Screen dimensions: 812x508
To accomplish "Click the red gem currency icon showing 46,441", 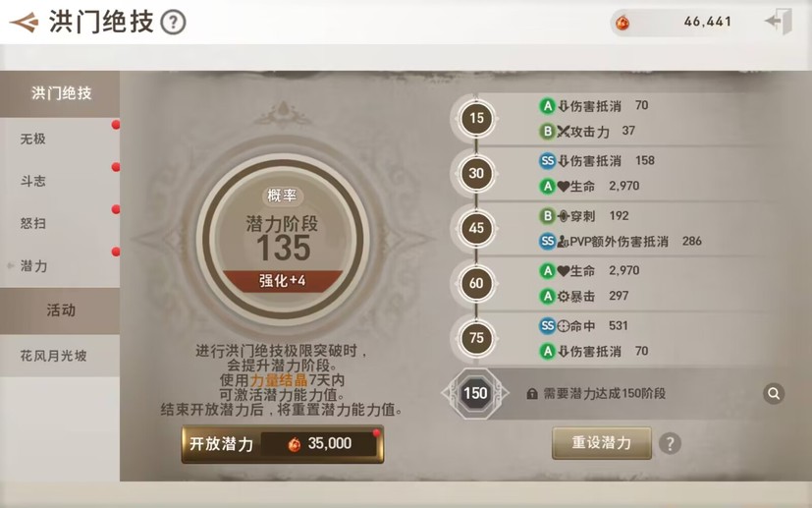I will 623,23.
